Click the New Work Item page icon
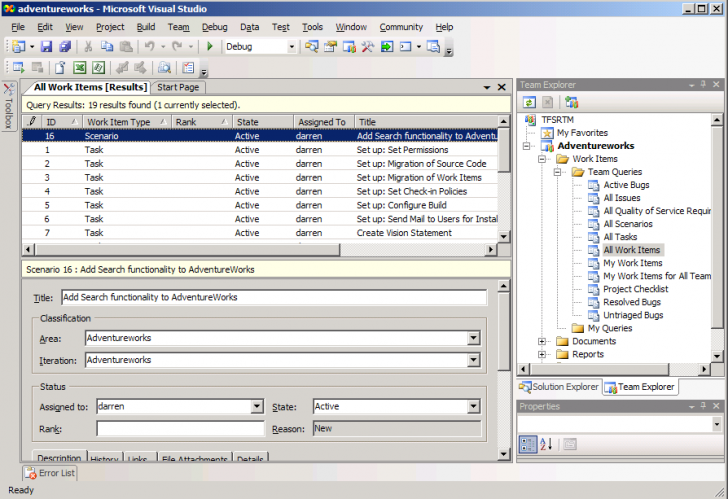 pos(60,68)
